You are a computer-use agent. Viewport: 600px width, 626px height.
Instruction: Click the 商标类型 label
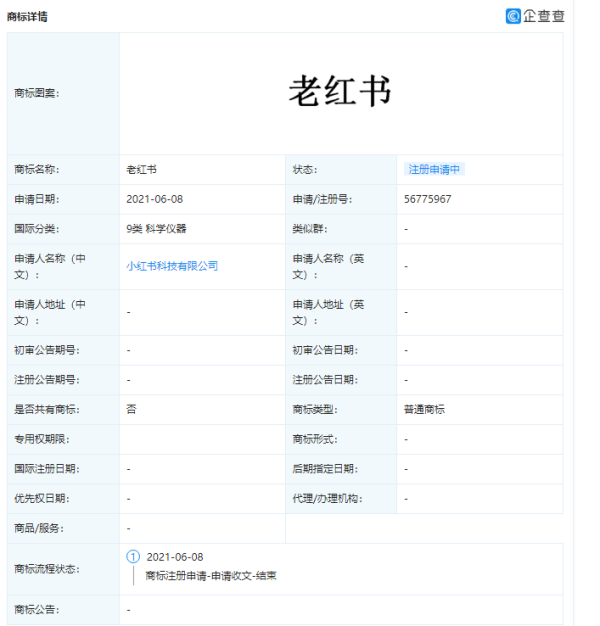pos(315,409)
